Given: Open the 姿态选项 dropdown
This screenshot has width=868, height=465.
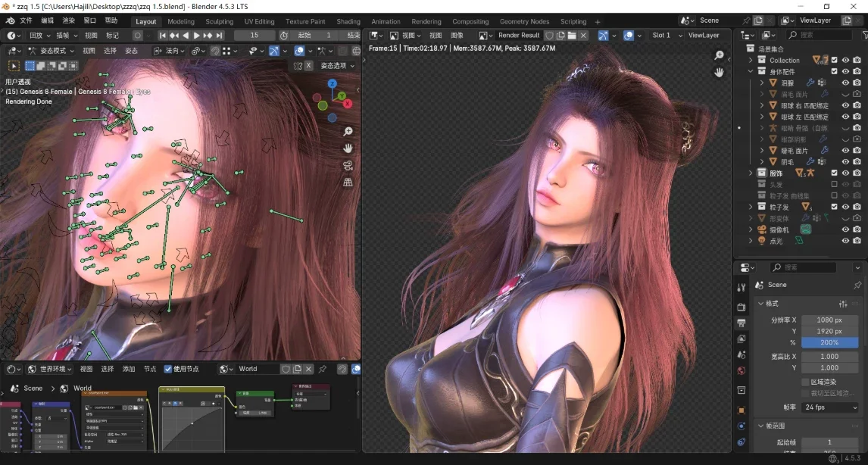Looking at the screenshot, I should 338,65.
